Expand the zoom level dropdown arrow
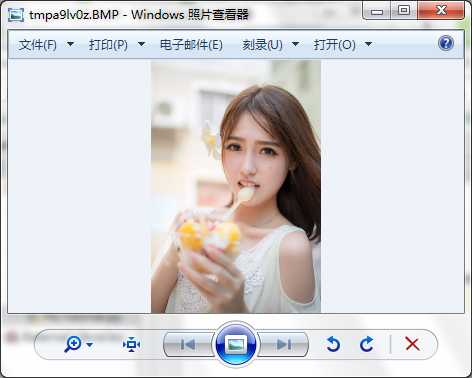 [90, 344]
